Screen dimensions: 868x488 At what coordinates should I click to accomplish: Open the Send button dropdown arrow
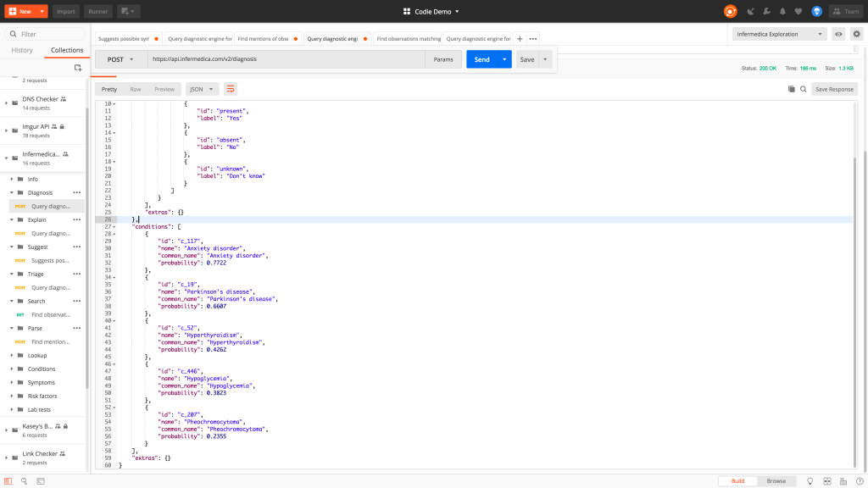[x=504, y=59]
